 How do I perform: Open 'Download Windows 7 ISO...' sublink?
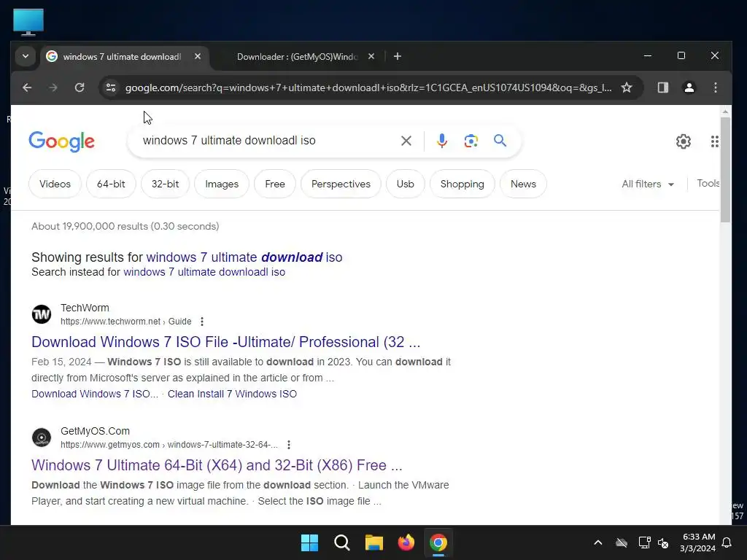click(x=95, y=394)
